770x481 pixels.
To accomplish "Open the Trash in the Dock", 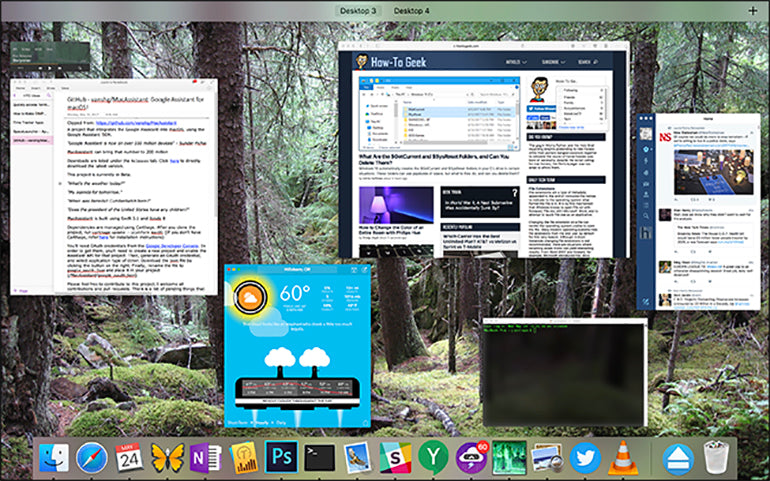I will 715,458.
